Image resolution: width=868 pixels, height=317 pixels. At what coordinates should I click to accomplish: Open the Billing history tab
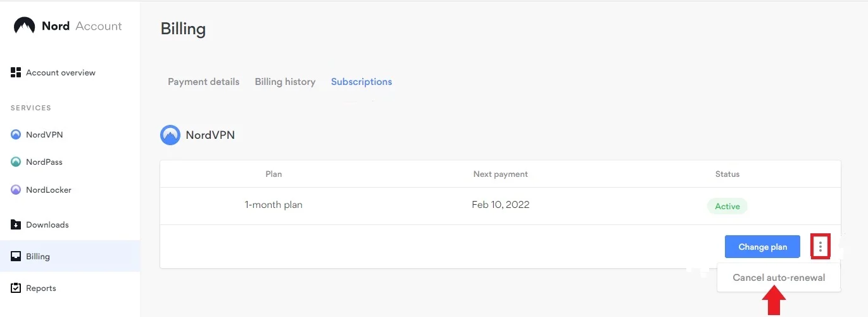click(x=285, y=82)
